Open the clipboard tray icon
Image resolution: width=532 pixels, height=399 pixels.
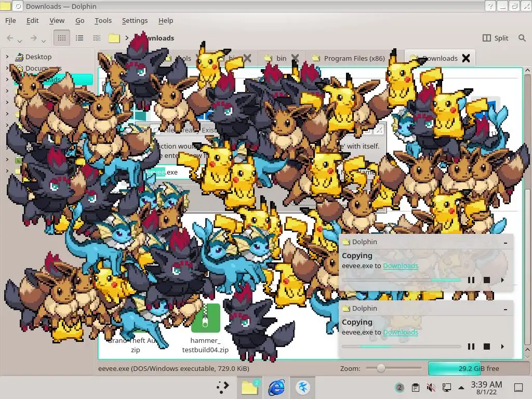click(x=415, y=388)
